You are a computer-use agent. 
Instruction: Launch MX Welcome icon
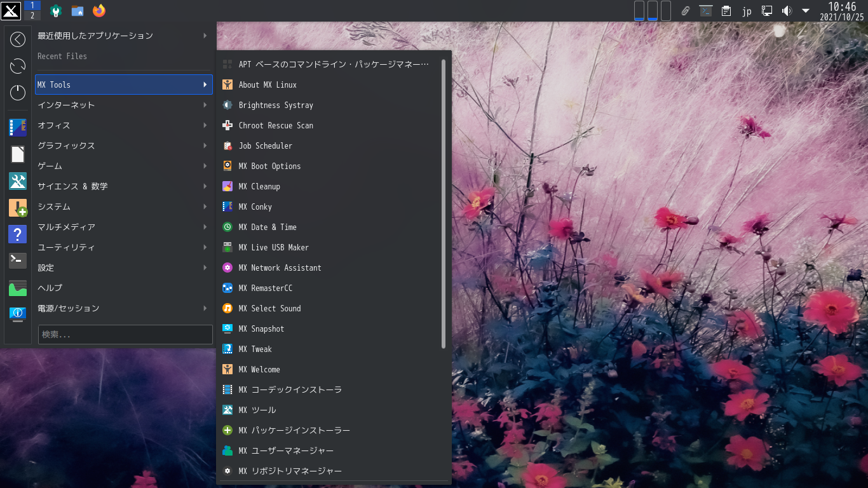(227, 369)
